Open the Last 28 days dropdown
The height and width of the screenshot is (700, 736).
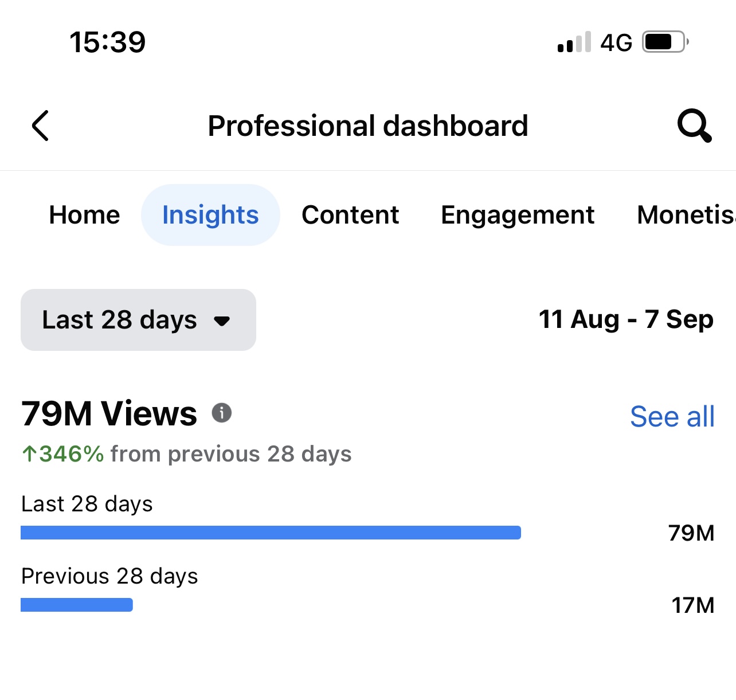coord(138,320)
